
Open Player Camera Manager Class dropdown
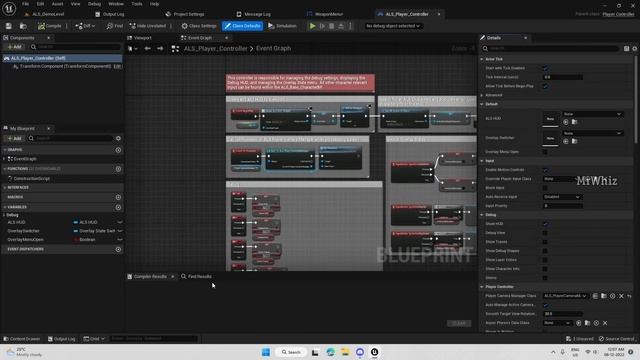565,296
